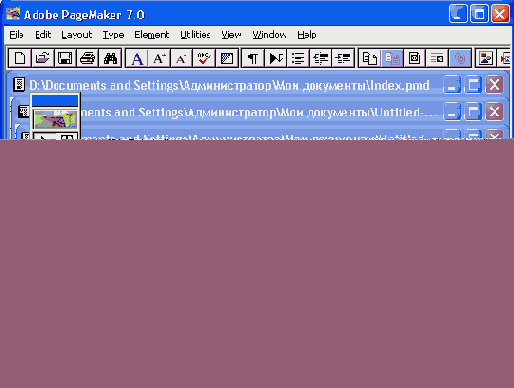Maximize the Untitled document window
This screenshot has width=514, height=388.
tap(473, 112)
